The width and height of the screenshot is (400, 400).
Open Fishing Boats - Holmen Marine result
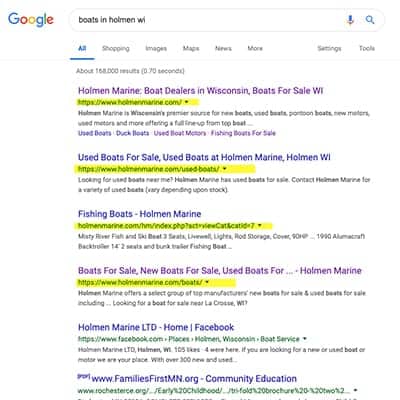click(x=140, y=214)
